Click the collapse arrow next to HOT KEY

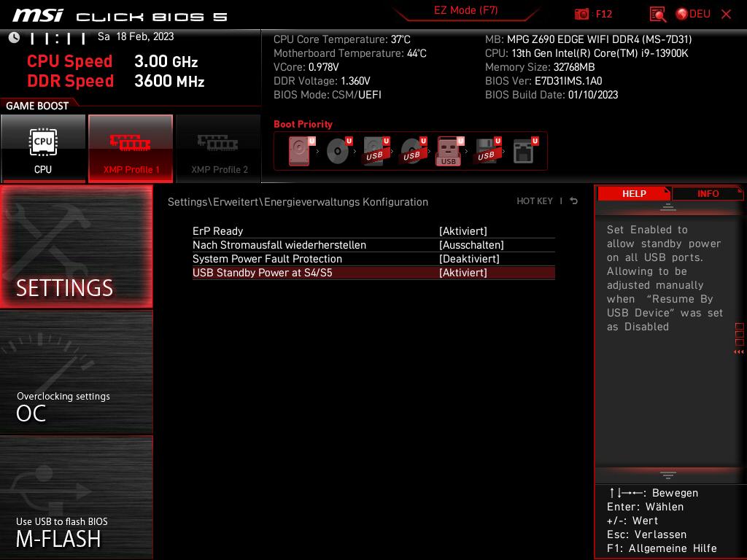pyautogui.click(x=573, y=201)
